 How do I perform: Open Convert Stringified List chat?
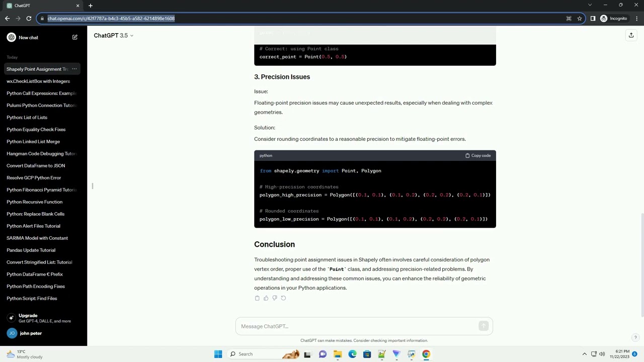point(43,262)
